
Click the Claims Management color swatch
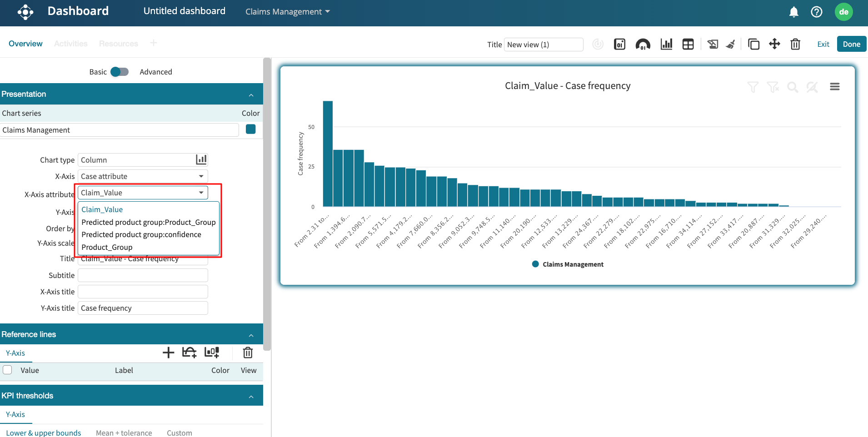[x=250, y=129]
